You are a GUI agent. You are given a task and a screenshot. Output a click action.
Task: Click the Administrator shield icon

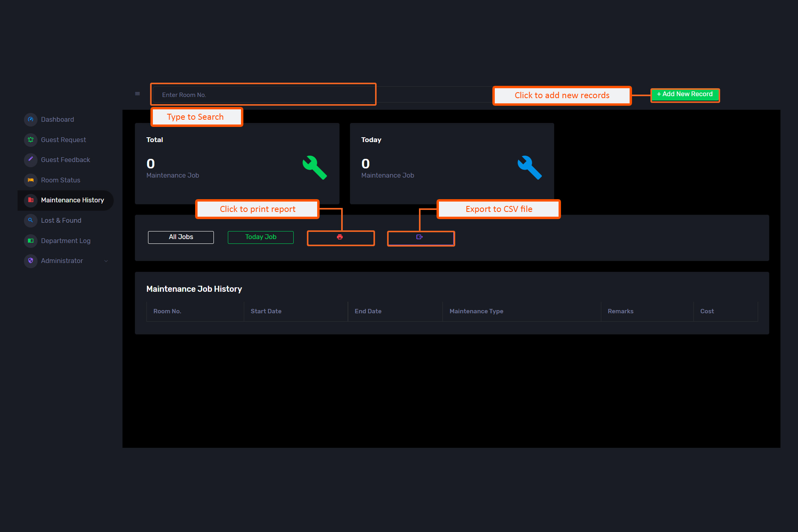[31, 261]
